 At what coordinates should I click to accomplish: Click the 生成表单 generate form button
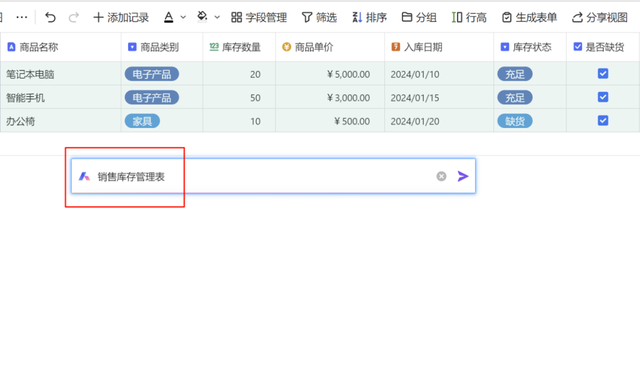[529, 18]
